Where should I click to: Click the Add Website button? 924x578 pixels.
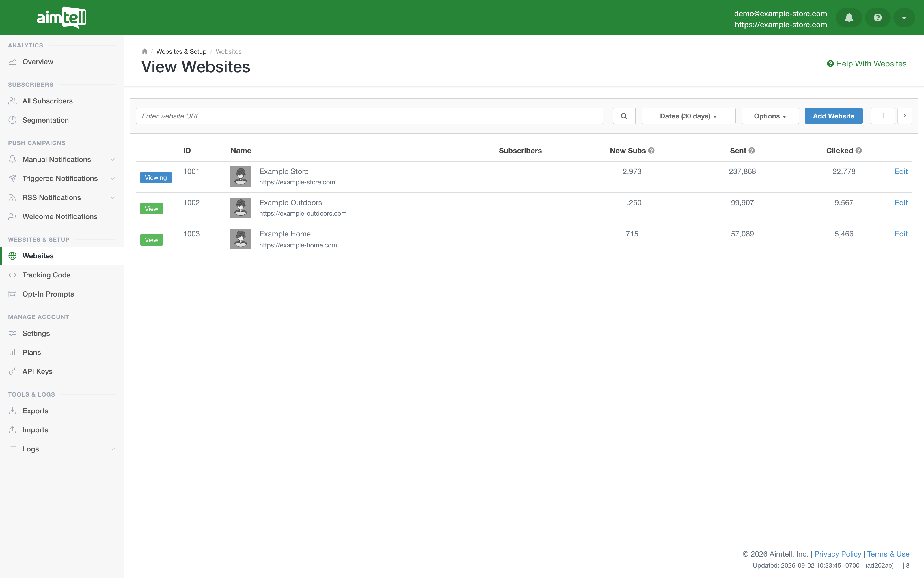point(834,116)
